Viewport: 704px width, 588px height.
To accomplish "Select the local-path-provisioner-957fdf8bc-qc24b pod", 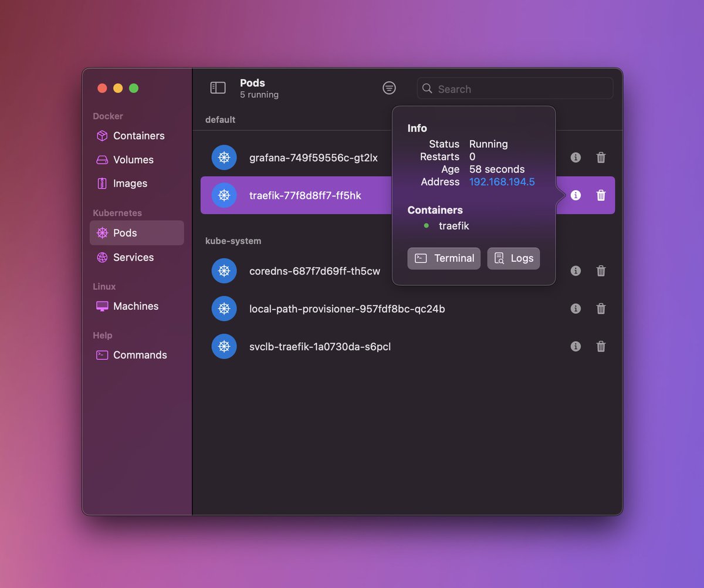I will [407, 309].
